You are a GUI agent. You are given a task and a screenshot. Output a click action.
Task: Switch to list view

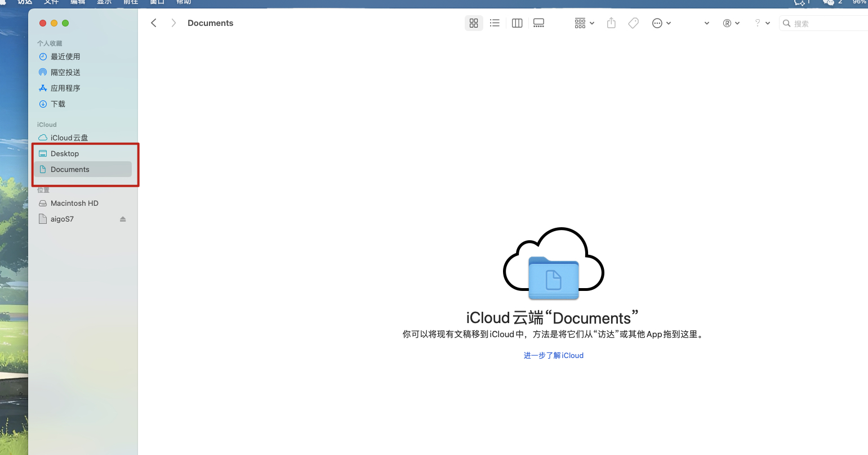[x=495, y=23]
